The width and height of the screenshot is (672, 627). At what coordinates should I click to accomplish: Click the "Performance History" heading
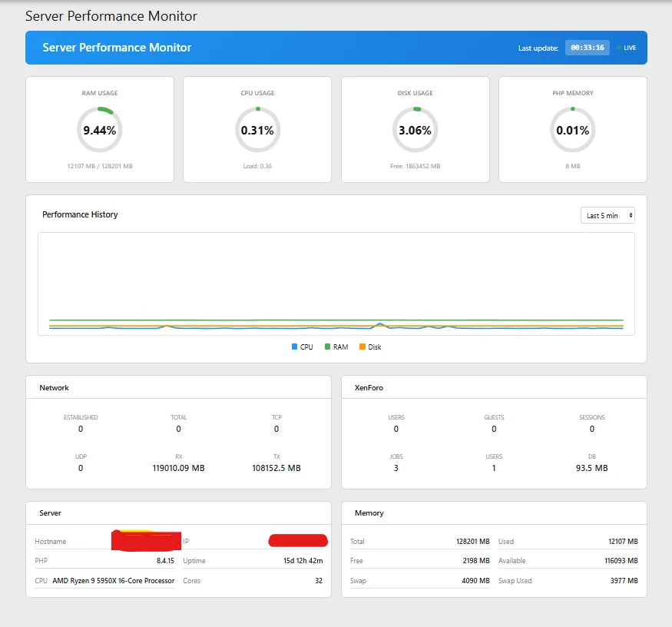(80, 214)
